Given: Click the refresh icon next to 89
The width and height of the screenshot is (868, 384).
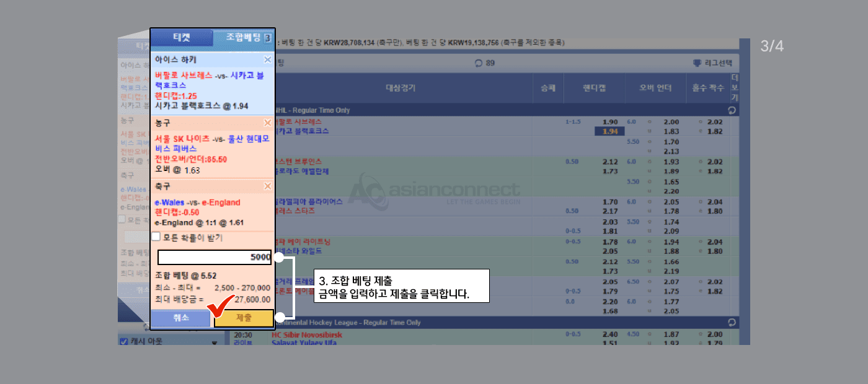Looking at the screenshot, I should (478, 63).
